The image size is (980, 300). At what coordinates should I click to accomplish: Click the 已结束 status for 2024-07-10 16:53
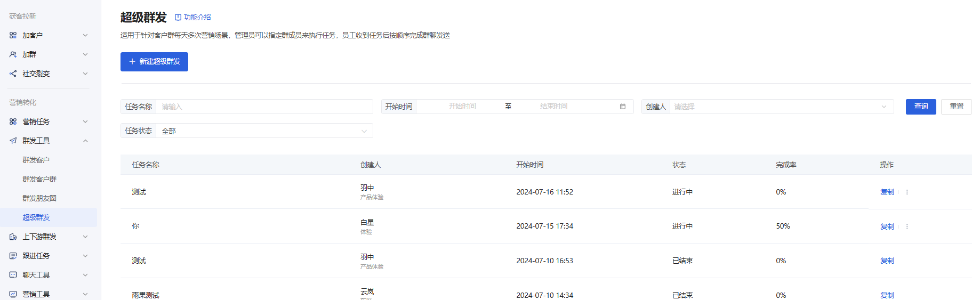pyautogui.click(x=682, y=261)
